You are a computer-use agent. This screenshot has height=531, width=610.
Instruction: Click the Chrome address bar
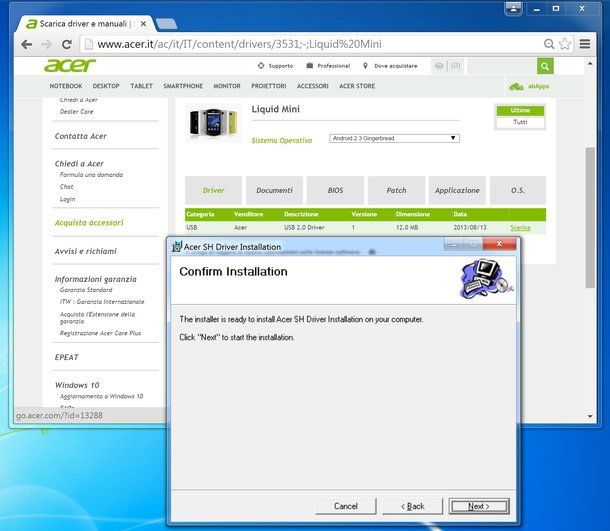pyautogui.click(x=311, y=44)
